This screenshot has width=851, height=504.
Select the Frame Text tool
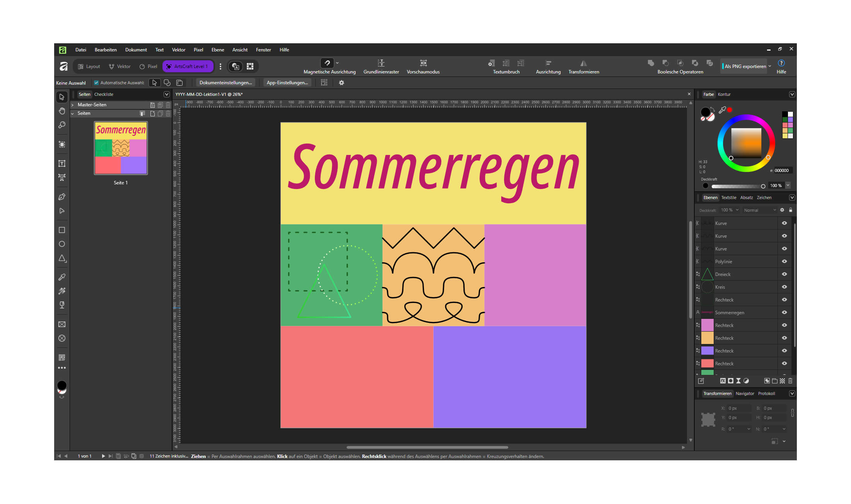point(62,163)
